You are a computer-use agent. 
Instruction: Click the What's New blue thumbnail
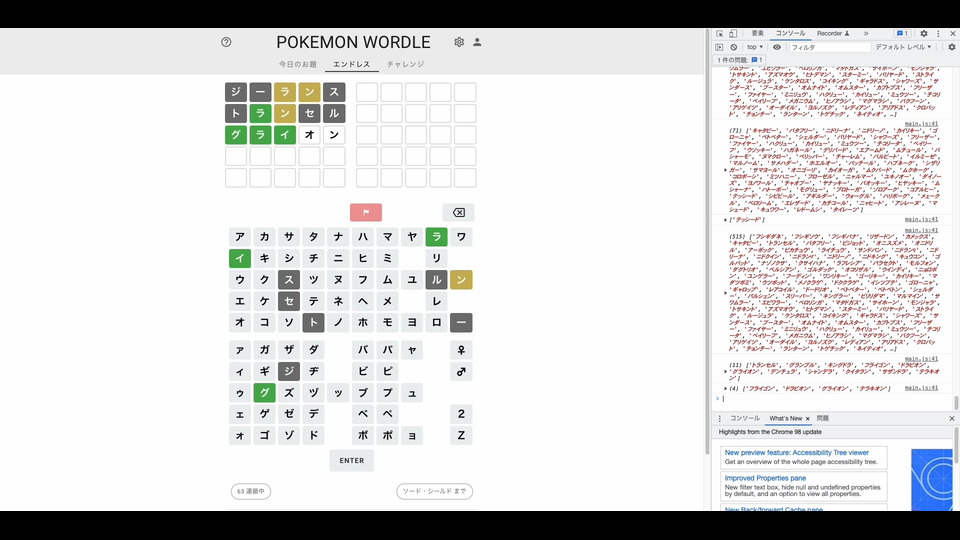pyautogui.click(x=931, y=479)
